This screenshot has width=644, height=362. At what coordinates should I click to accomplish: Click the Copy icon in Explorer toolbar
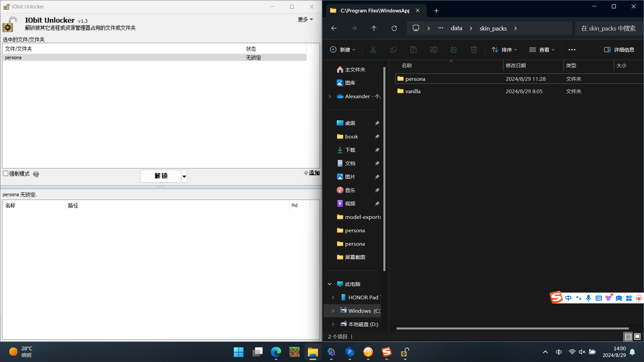coord(393,50)
